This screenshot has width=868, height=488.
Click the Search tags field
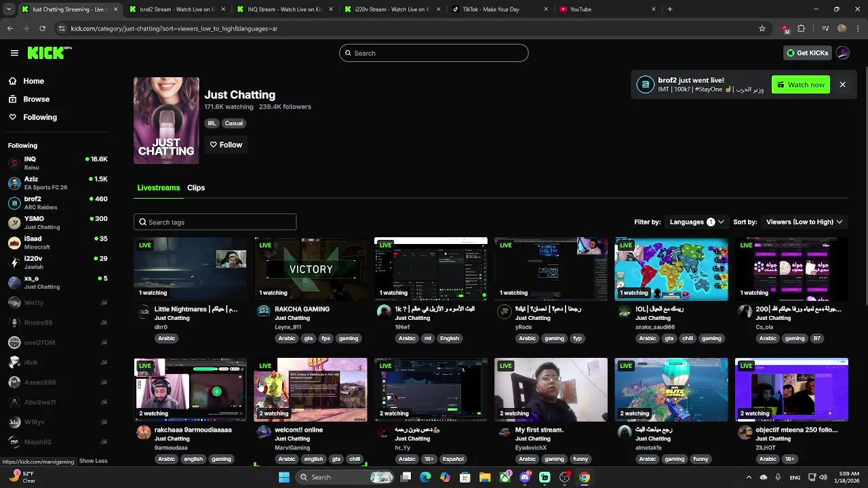(215, 222)
